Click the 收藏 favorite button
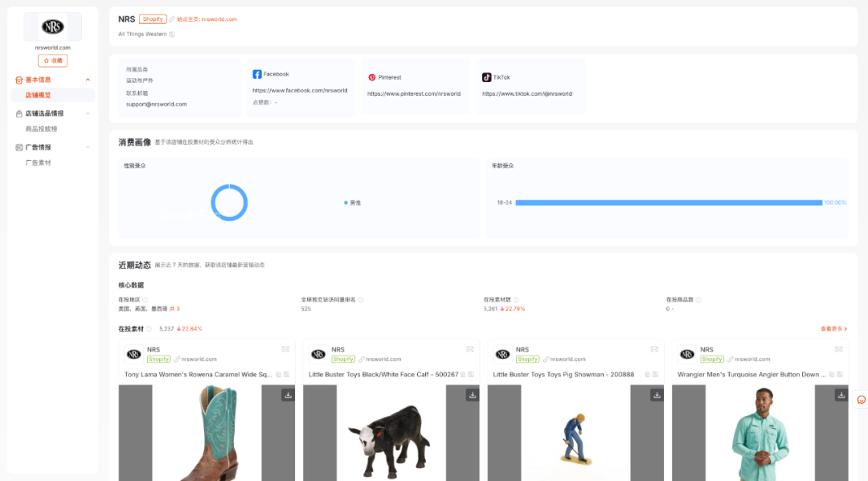 click(52, 60)
